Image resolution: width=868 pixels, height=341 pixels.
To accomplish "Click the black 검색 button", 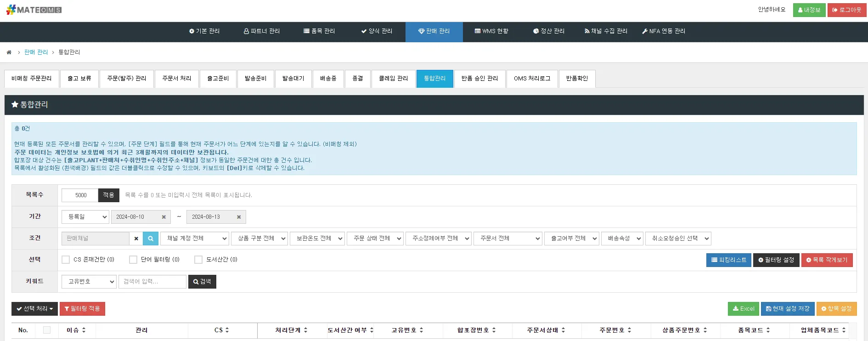I will point(202,282).
